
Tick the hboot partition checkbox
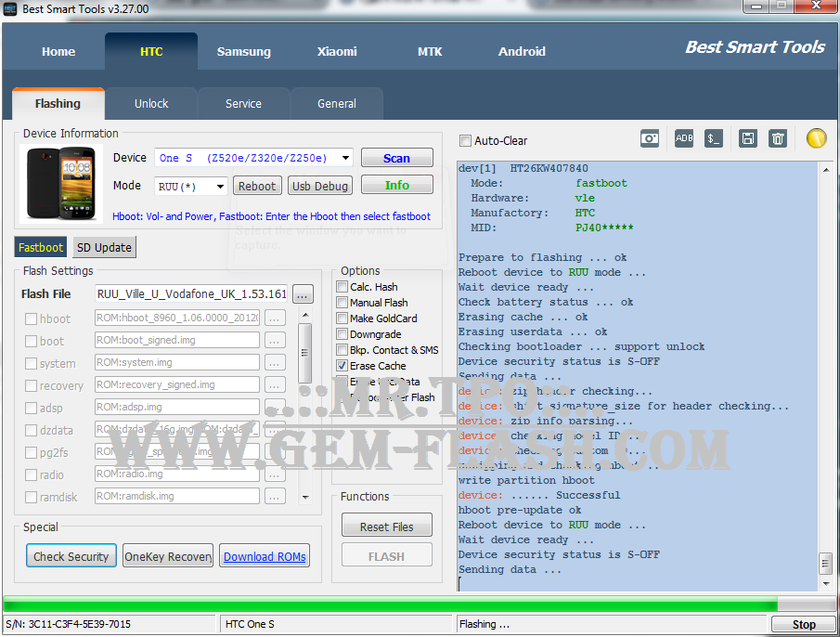coord(31,319)
